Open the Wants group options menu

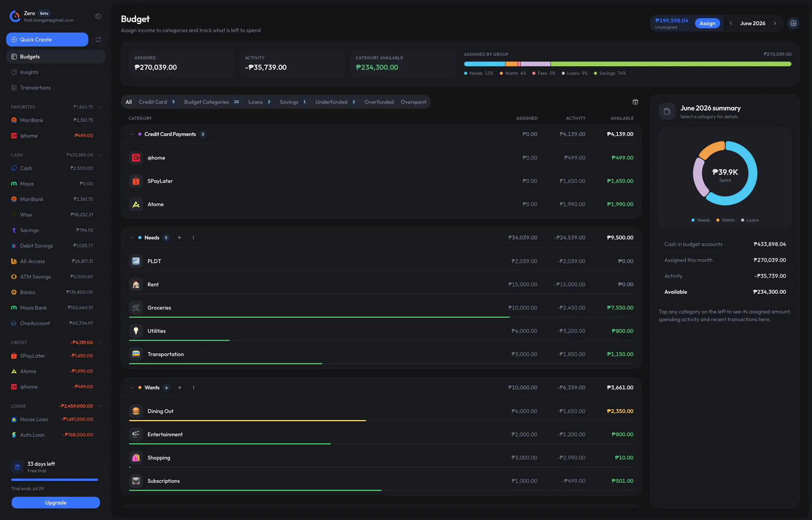[x=194, y=387]
